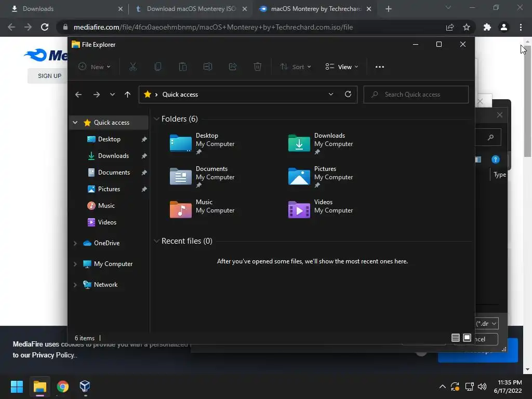This screenshot has height=399, width=532.
Task: Go up one folder level
Action: [x=128, y=95]
